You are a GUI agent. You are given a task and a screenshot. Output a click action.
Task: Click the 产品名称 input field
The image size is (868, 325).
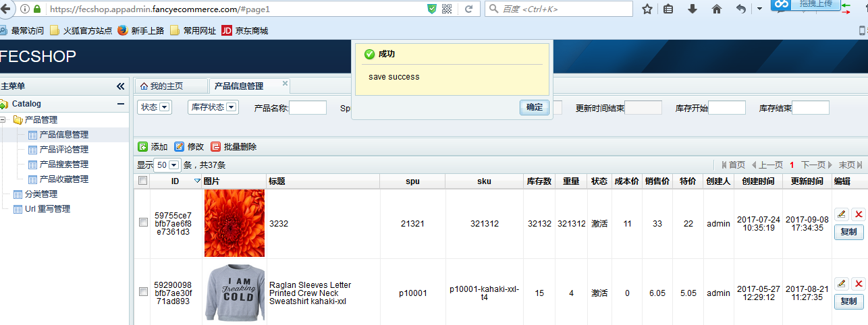pos(308,108)
